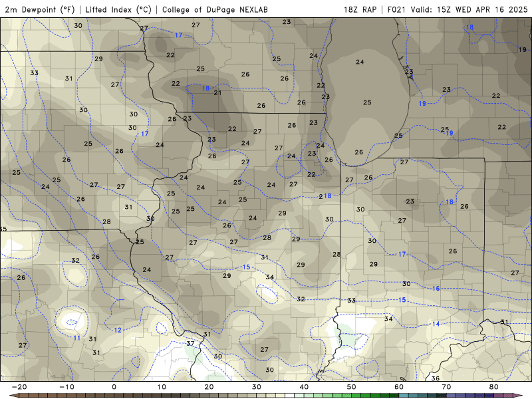Click the blue 11 lifted index contour label
Image resolution: width=532 pixels, height=399 pixels.
(x=77, y=338)
